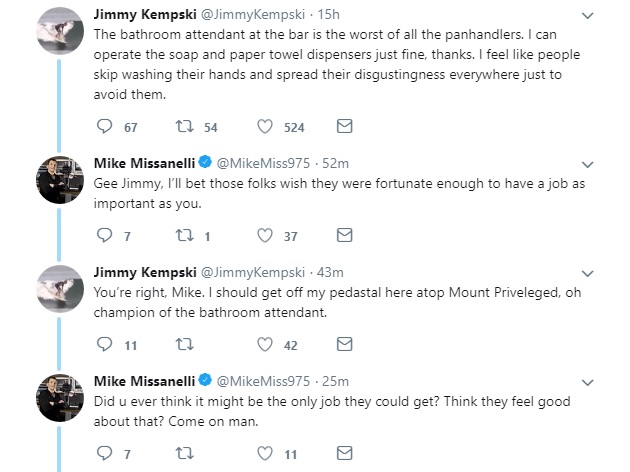Send Jimmy's first tweet via direct message
The height and width of the screenshot is (472, 630).
tap(344, 127)
